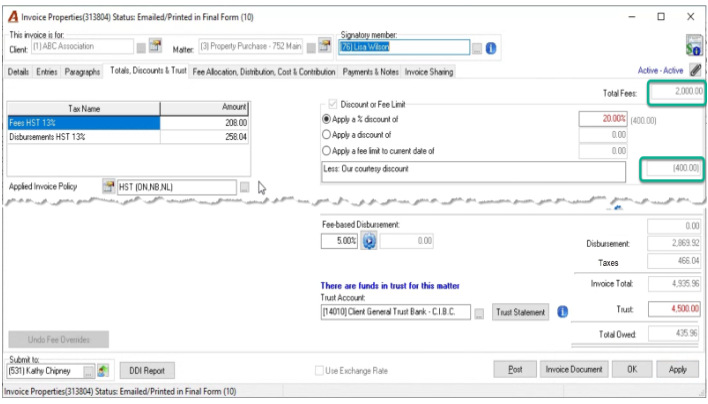Click the Trust Account field Client General Trust Bank

tap(396, 312)
